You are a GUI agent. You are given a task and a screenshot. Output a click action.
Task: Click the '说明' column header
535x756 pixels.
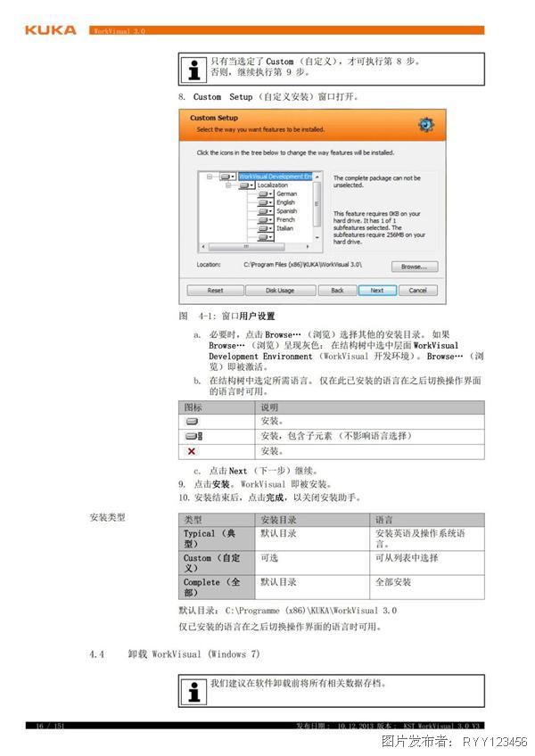point(369,407)
